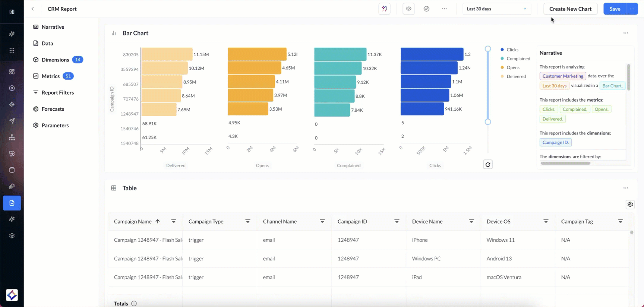
Task: Open filter icon on Campaign Type column
Action: (247, 221)
